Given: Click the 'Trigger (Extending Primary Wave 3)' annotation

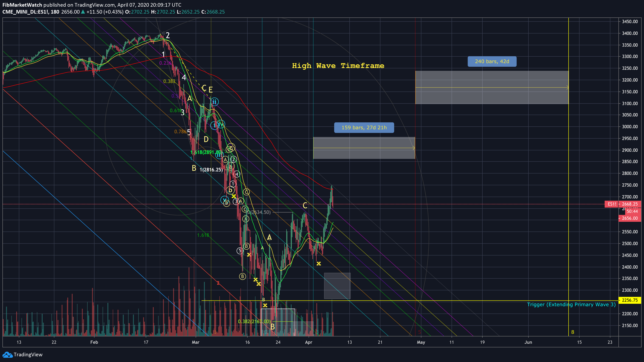Looking at the screenshot, I should point(571,304).
